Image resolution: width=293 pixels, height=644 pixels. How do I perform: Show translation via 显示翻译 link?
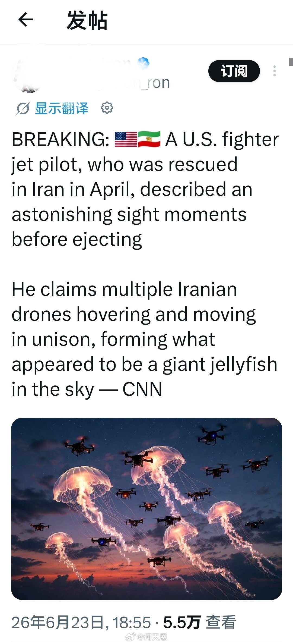click(62, 108)
